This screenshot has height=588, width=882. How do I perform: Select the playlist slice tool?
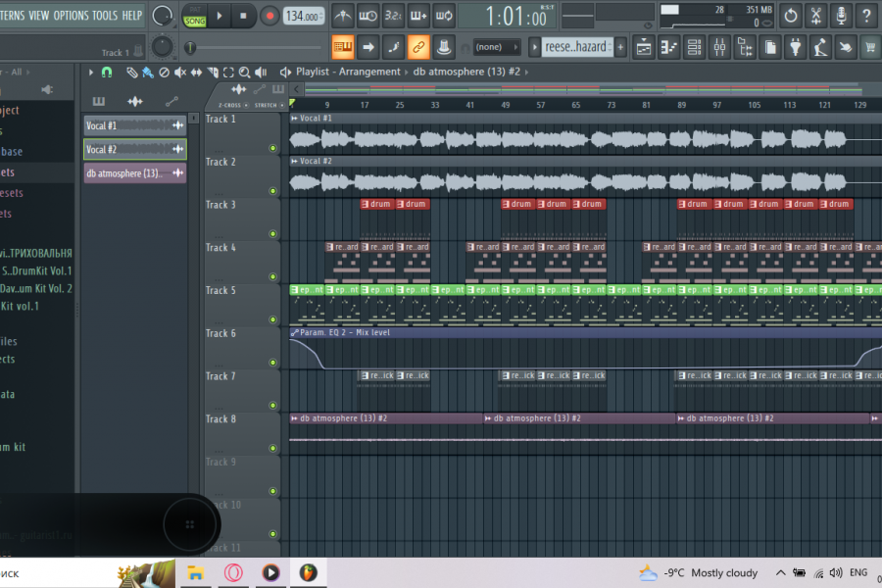213,72
